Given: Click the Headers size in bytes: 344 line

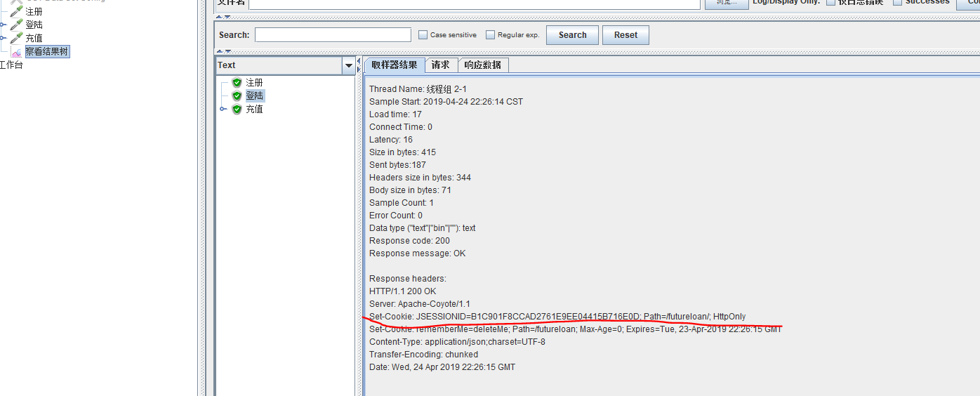Looking at the screenshot, I should [420, 178].
